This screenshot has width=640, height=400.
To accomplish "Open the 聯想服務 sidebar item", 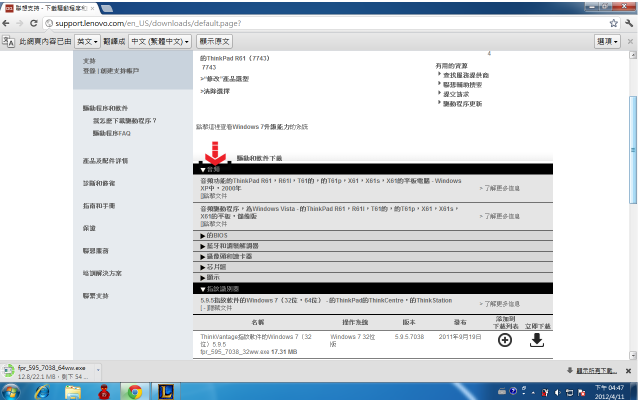I will 96,251.
